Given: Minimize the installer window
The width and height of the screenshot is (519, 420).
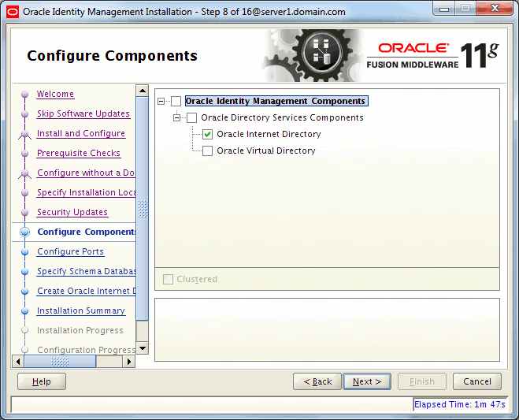Looking at the screenshot, I should click(x=444, y=9).
